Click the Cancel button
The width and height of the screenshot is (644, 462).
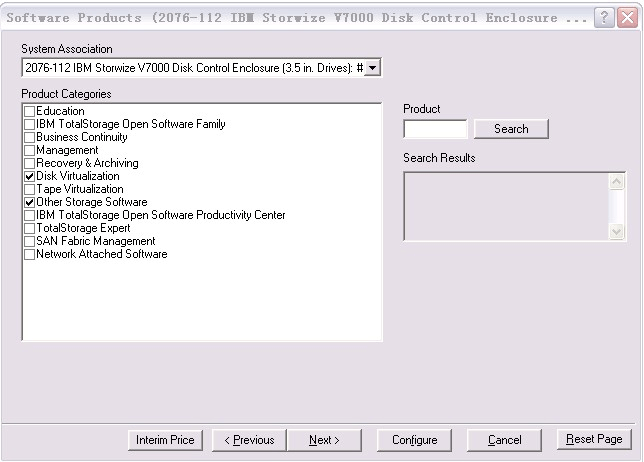[504, 440]
